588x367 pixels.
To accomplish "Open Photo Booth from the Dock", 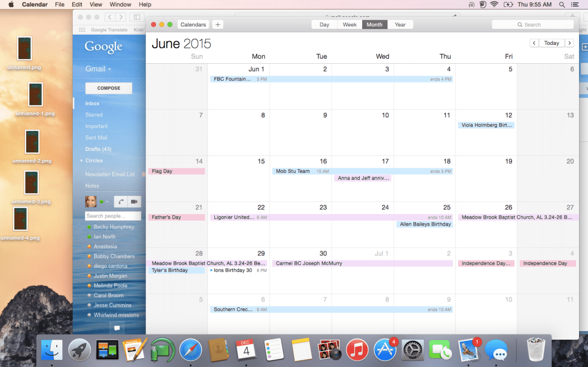I will point(330,350).
